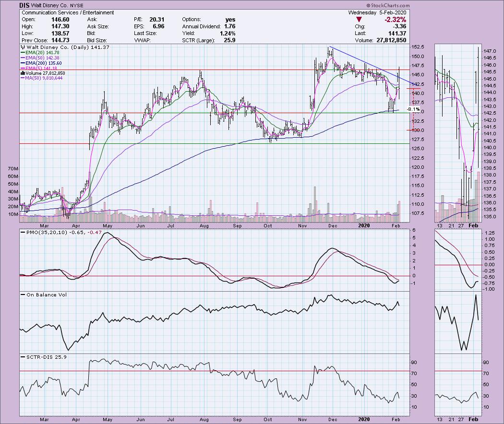Click header Volume value 27,812,850
The width and height of the screenshot is (504, 424).
coord(391,40)
